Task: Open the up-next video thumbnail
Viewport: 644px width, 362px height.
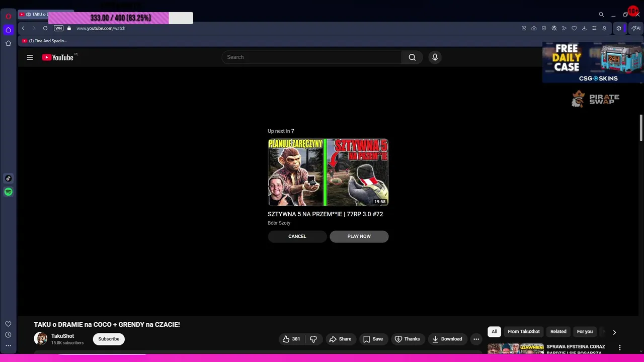Action: click(x=328, y=172)
